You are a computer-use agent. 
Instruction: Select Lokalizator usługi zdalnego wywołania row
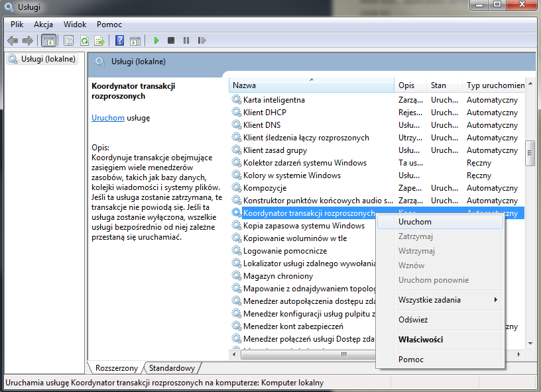pyautogui.click(x=304, y=264)
